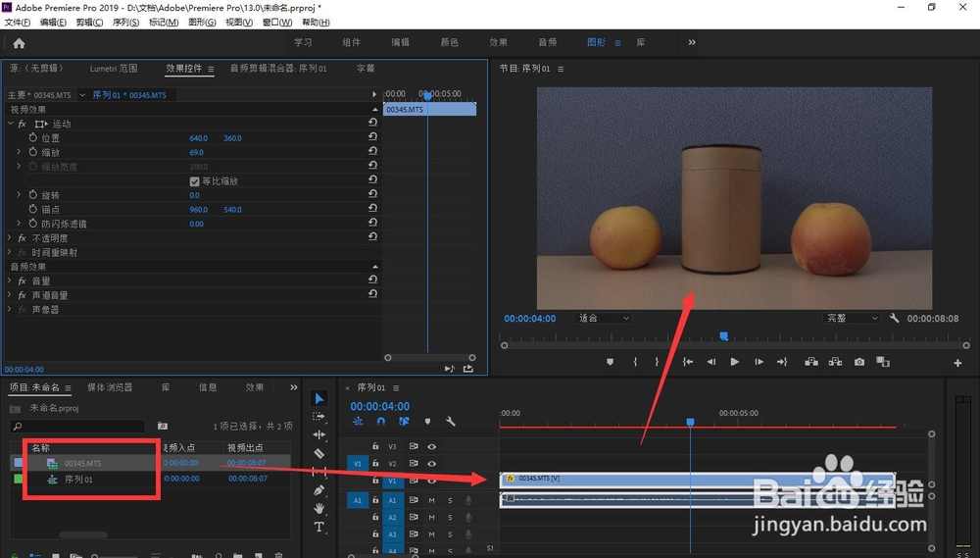Screen dimensions: 980x558
Task: Expand the 声道音量 channel volume effect
Action: [x=10, y=295]
